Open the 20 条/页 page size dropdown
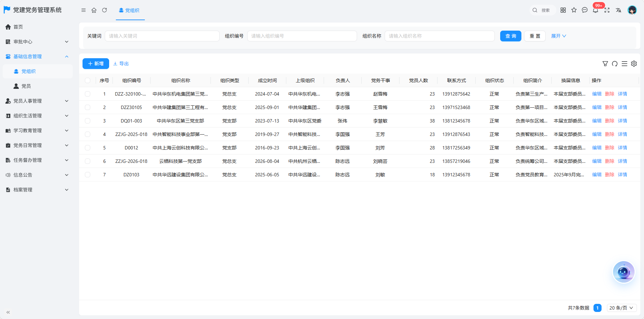Image resolution: width=644 pixels, height=319 pixels. 621,308
